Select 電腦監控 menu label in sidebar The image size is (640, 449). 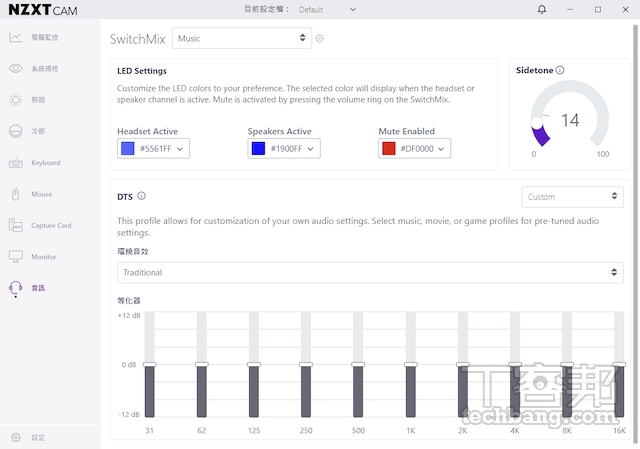[45, 37]
